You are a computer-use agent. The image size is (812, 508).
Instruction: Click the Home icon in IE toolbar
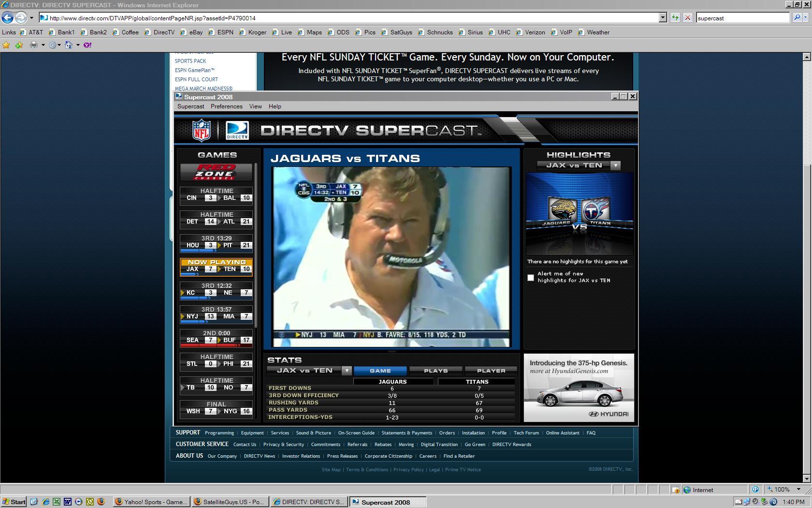point(69,45)
